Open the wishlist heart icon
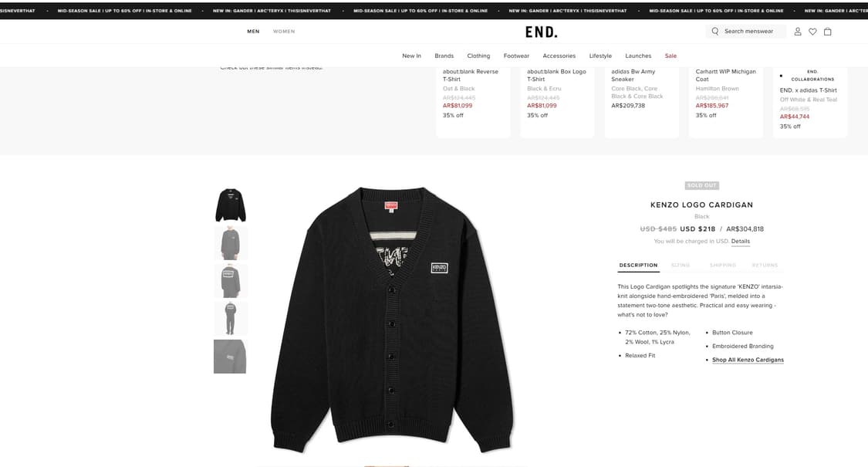The image size is (868, 467). tap(812, 32)
